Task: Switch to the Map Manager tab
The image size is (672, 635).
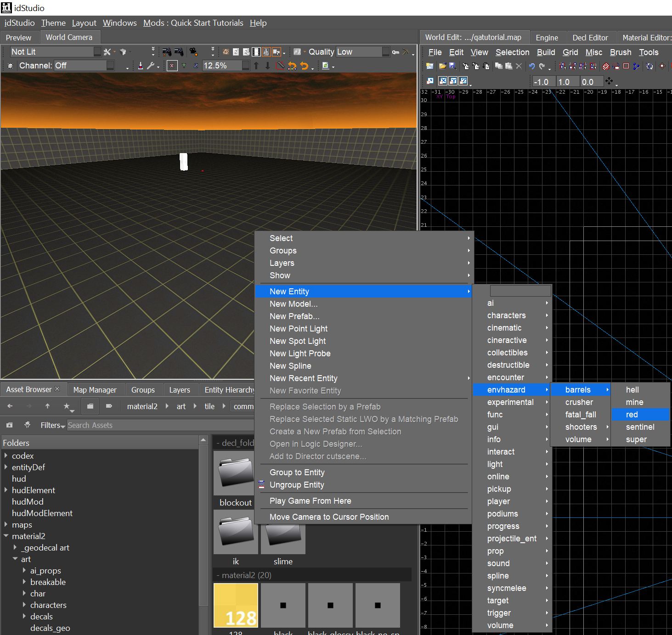Action: tap(95, 390)
